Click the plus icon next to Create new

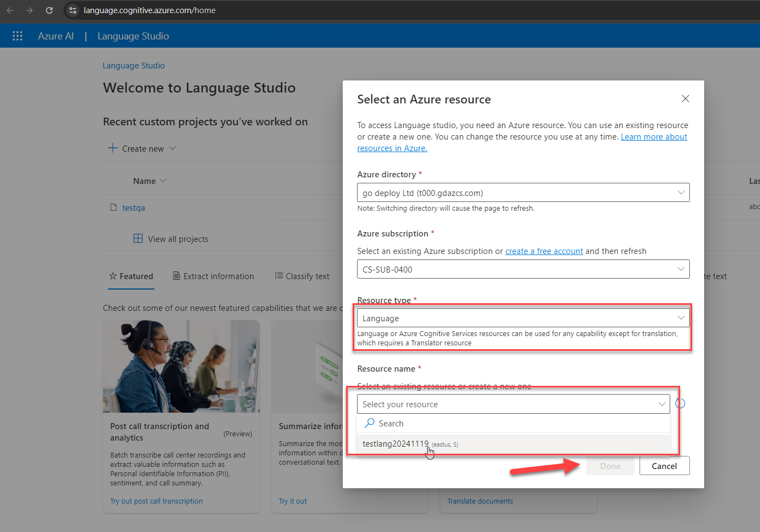(x=112, y=148)
